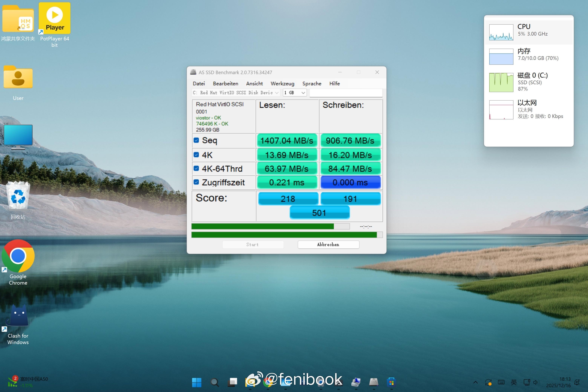Open the 1 GB test size dropdown

tap(303, 93)
